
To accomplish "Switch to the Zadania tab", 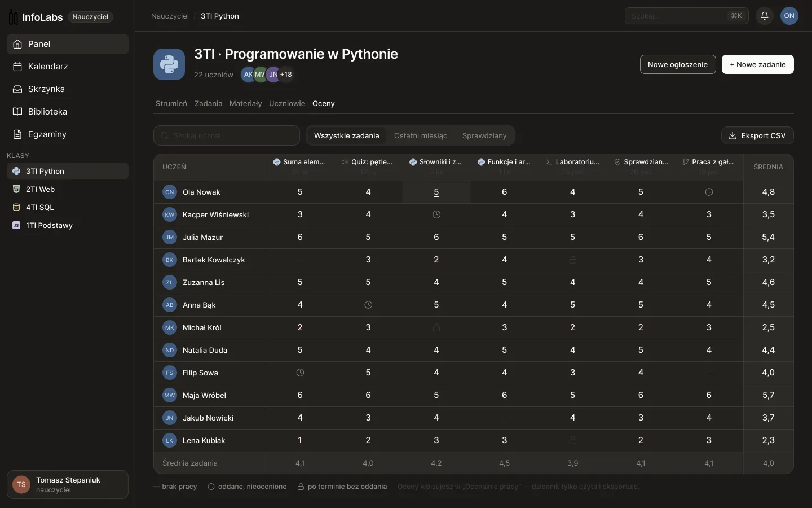I will (x=209, y=104).
